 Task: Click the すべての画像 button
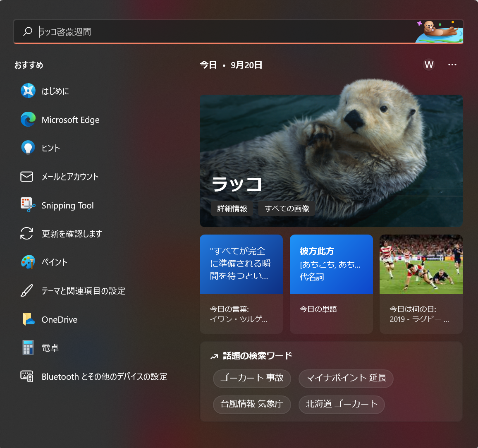tap(287, 208)
